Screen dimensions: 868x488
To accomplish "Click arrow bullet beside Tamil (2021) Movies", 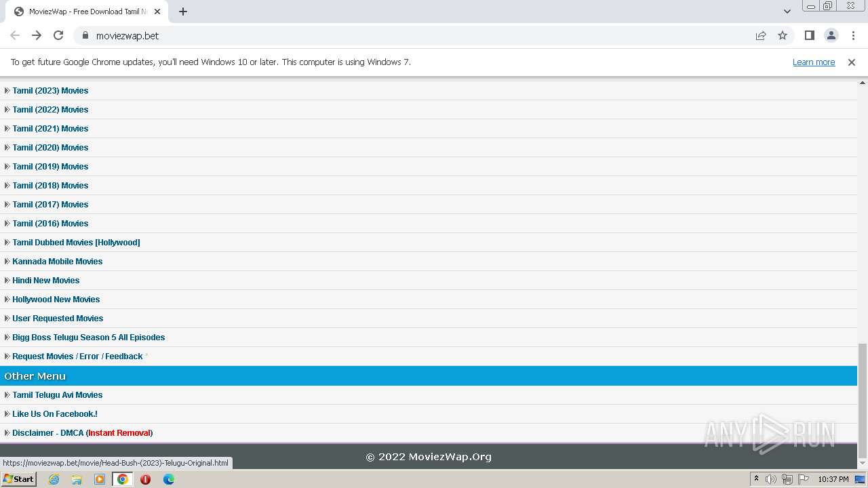I will point(7,128).
